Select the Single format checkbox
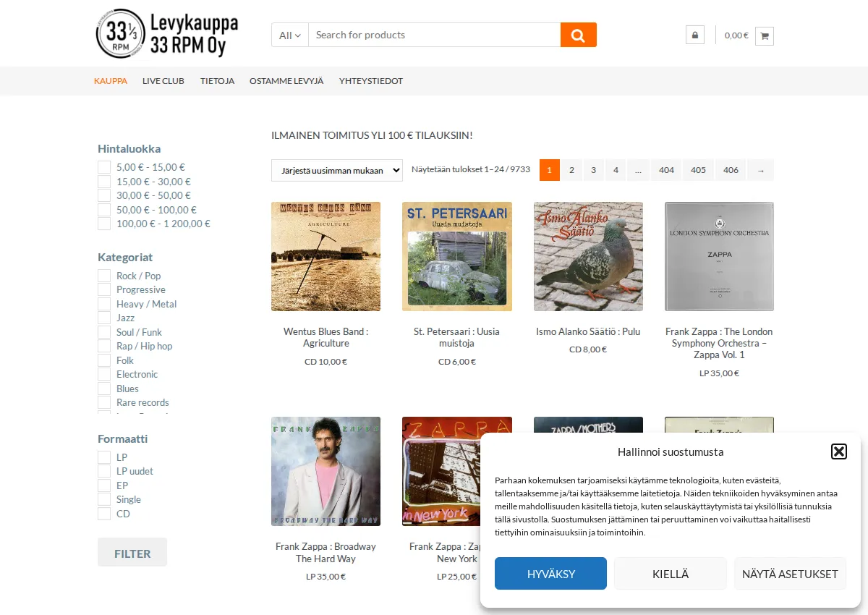The image size is (868, 615). (x=104, y=499)
